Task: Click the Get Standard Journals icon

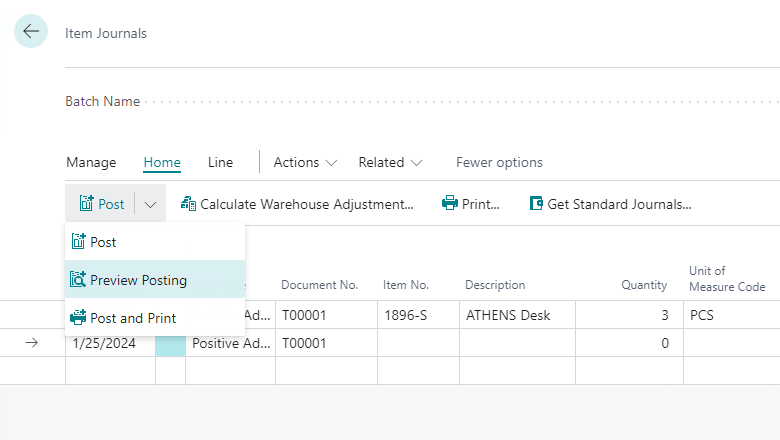Action: click(x=536, y=204)
